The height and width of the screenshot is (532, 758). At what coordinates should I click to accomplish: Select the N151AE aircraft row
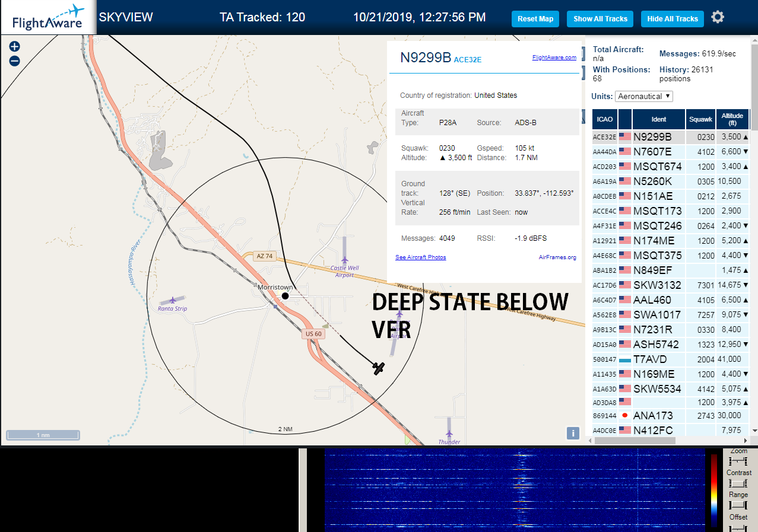coord(671,196)
